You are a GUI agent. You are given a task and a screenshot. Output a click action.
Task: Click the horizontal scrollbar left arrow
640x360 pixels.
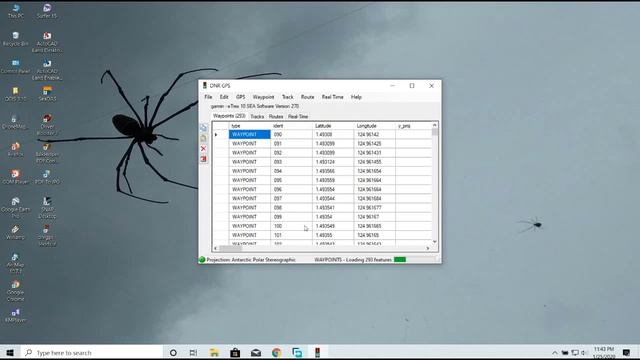(216, 248)
